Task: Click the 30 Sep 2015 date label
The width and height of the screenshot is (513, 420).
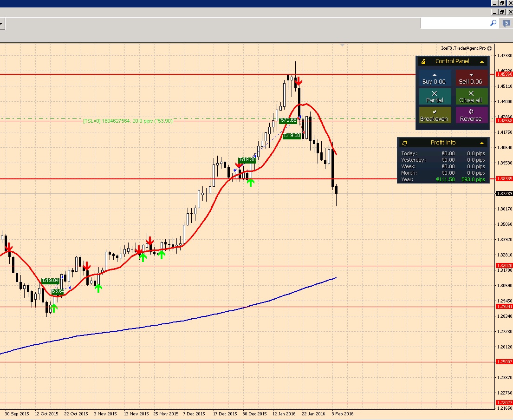Action: pyautogui.click(x=17, y=414)
